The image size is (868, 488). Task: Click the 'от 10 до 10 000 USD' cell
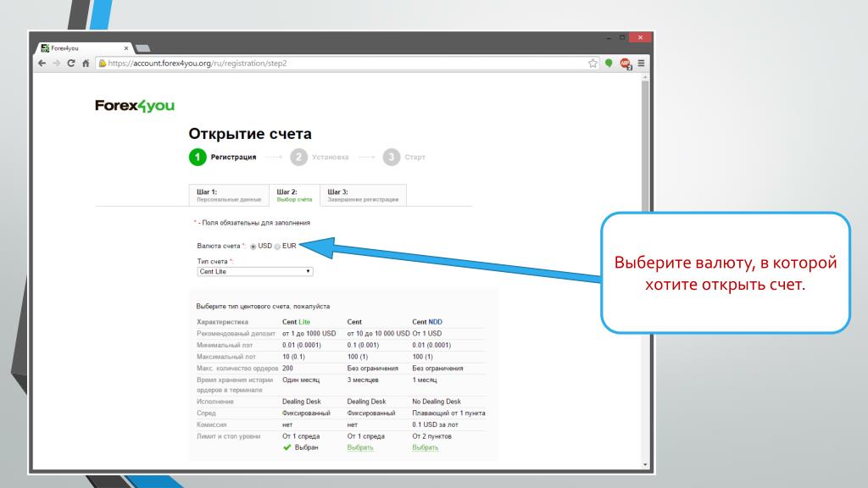tap(379, 334)
